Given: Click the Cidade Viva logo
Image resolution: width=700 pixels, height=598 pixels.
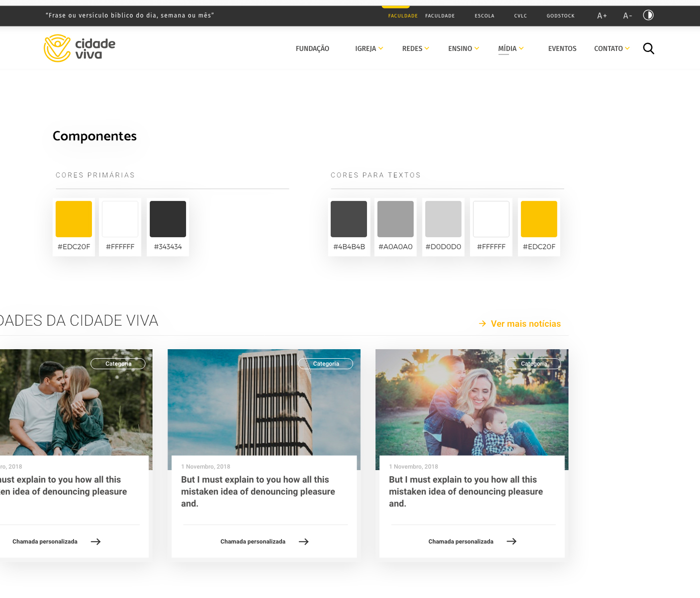Looking at the screenshot, I should (x=79, y=48).
